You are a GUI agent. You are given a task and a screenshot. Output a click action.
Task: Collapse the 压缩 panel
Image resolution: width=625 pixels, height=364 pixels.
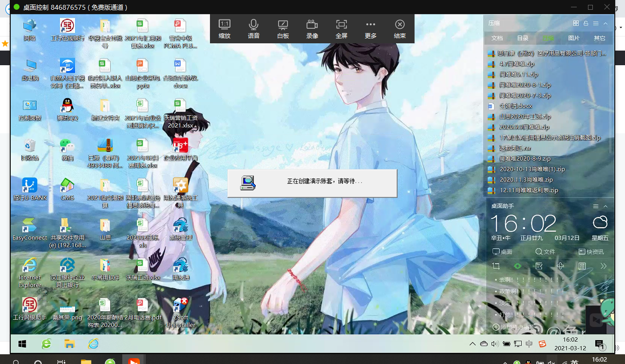coord(606,23)
